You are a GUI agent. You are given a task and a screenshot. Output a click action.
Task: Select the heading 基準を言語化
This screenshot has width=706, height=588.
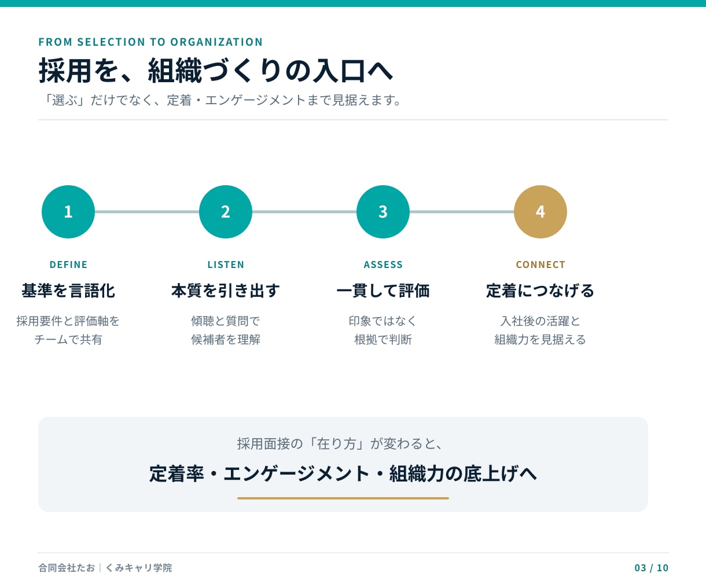pyautogui.click(x=68, y=291)
